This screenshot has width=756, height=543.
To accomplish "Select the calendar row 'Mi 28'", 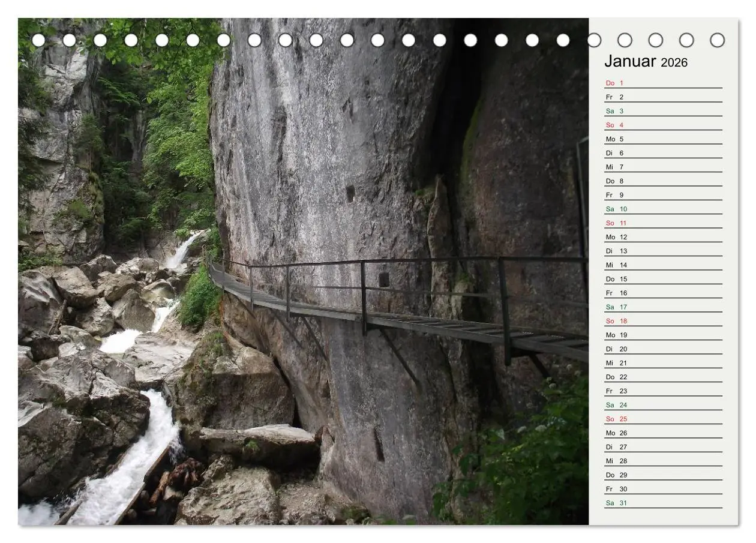I will 663,461.
